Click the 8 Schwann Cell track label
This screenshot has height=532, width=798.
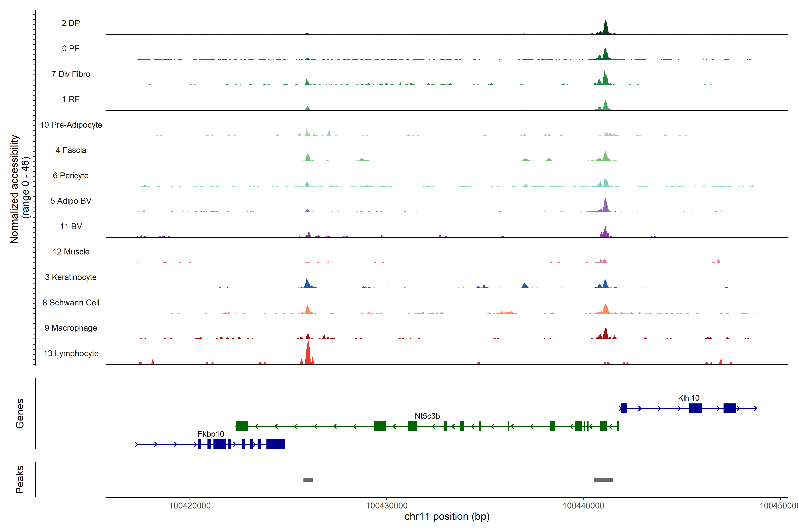(x=71, y=303)
